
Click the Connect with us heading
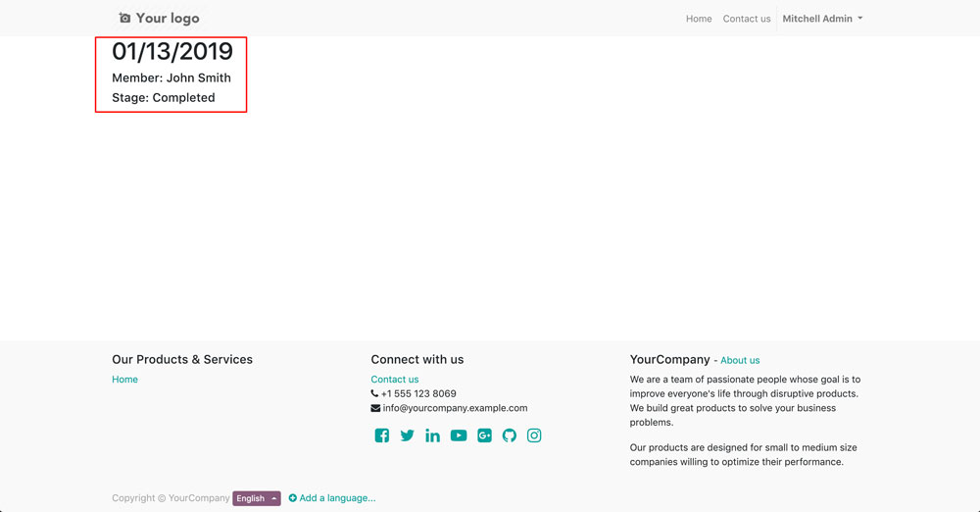(x=417, y=359)
